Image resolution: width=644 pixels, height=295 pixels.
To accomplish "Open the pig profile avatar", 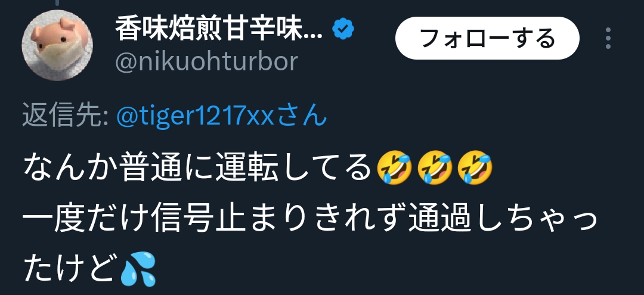I will pos(57,45).
